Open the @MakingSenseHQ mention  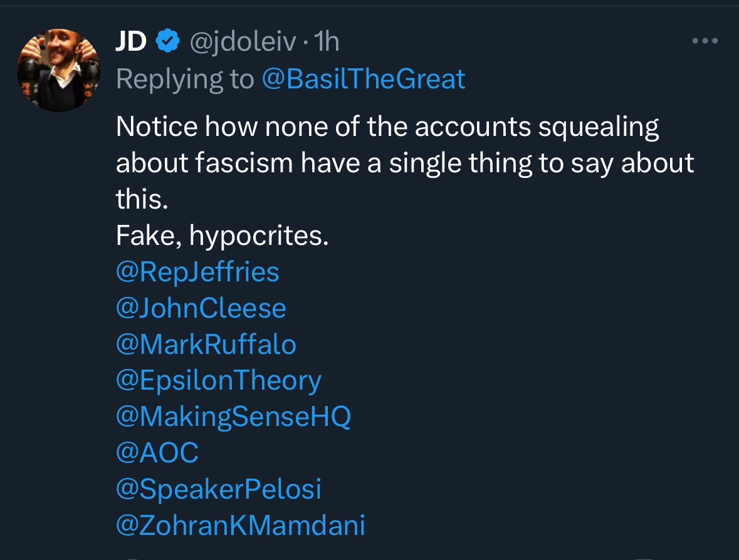point(233,417)
